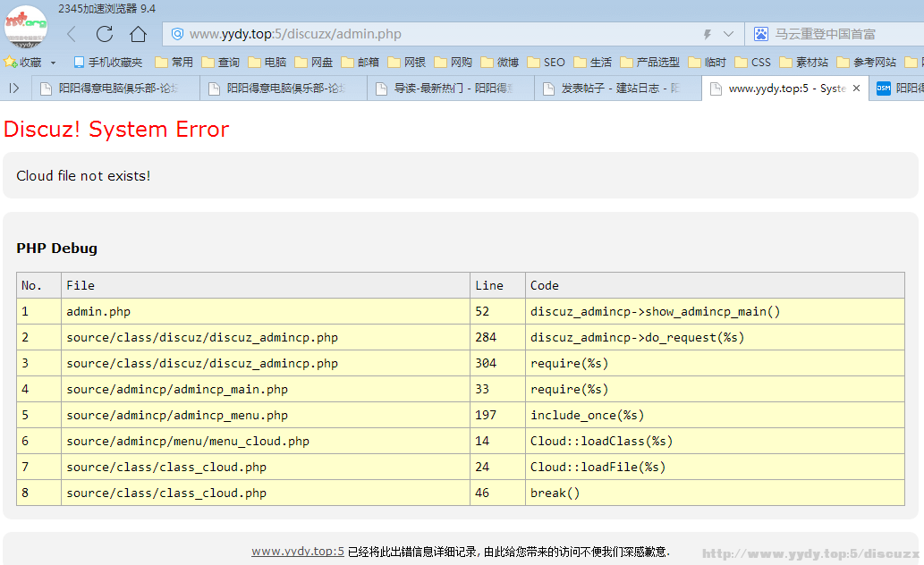The image size is (924, 565).
Task: Click the break() code cell
Action: pos(715,493)
